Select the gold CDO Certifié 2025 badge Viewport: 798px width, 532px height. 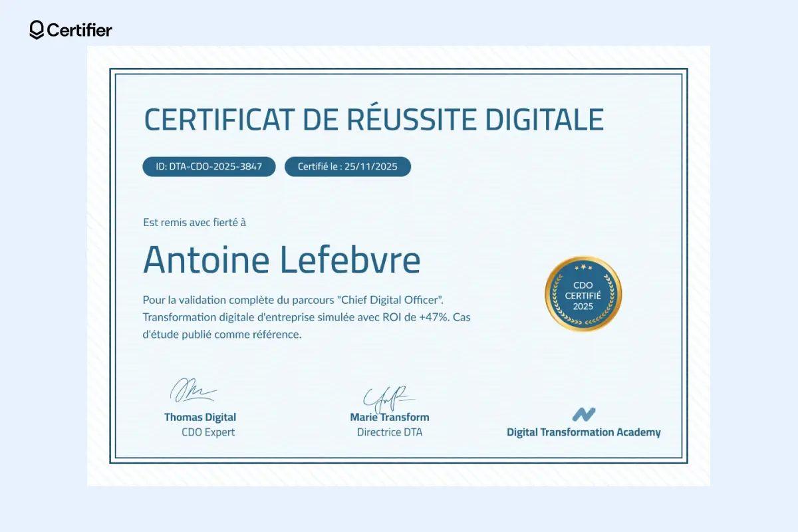583,293
